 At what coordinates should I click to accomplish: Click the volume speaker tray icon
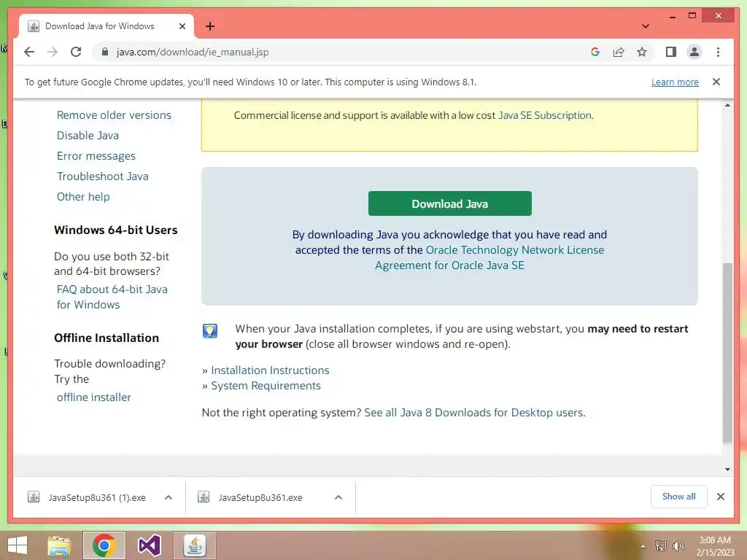[x=678, y=545]
